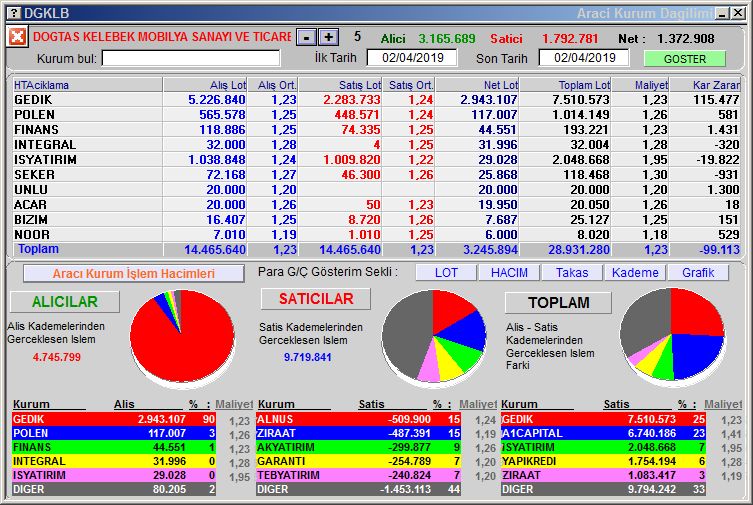Click the sellers pie chart

coord(434,337)
